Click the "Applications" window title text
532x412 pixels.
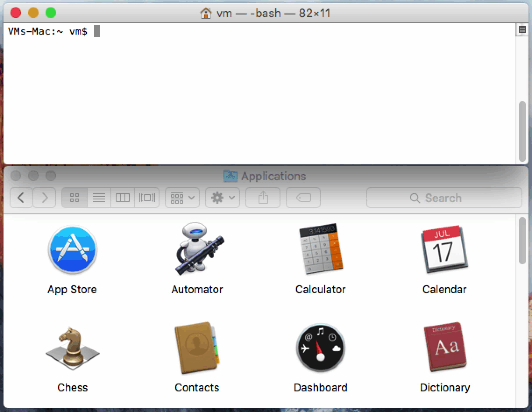pyautogui.click(x=273, y=176)
